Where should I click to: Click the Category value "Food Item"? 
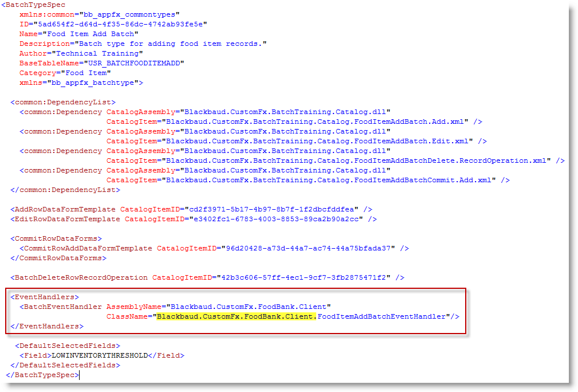tap(86, 73)
